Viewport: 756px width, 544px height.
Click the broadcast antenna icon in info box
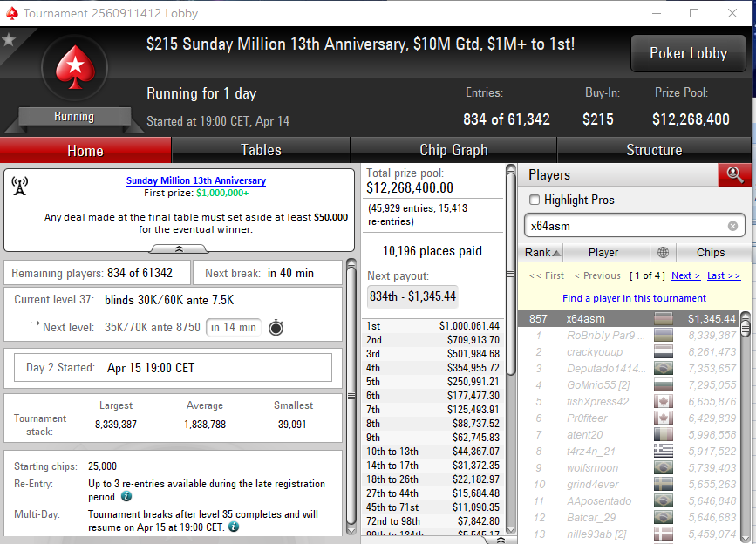point(20,186)
